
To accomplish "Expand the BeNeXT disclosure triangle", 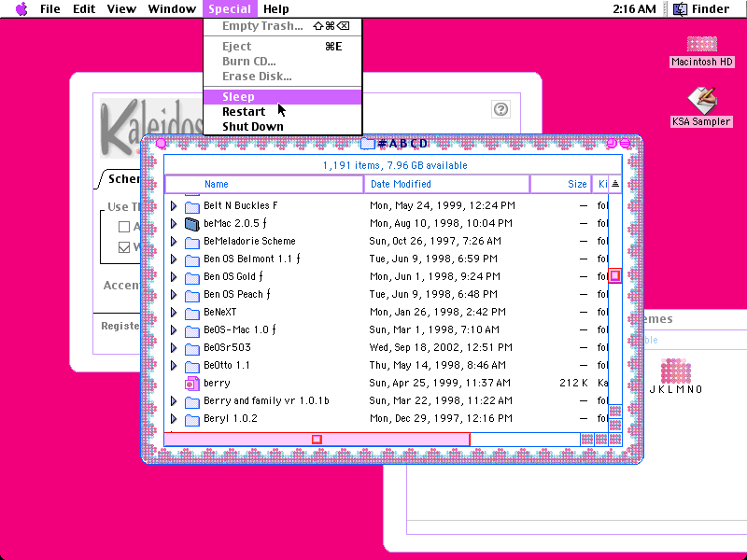I will tap(174, 312).
